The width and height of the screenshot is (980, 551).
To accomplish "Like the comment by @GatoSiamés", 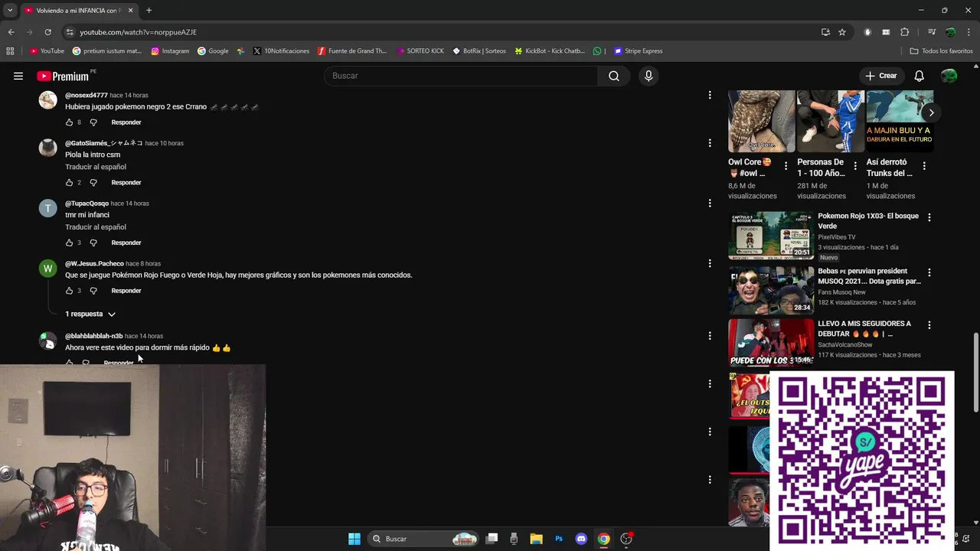I will click(69, 183).
